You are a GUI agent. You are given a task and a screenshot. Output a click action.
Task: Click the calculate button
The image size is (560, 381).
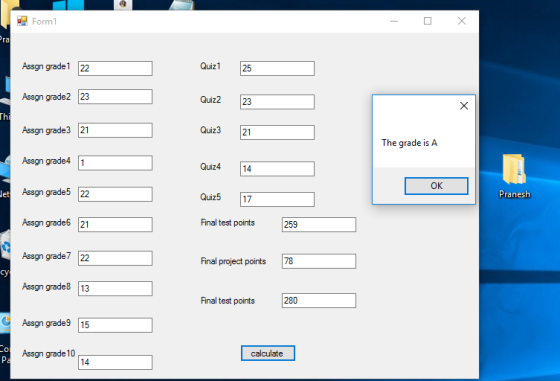[x=268, y=353]
